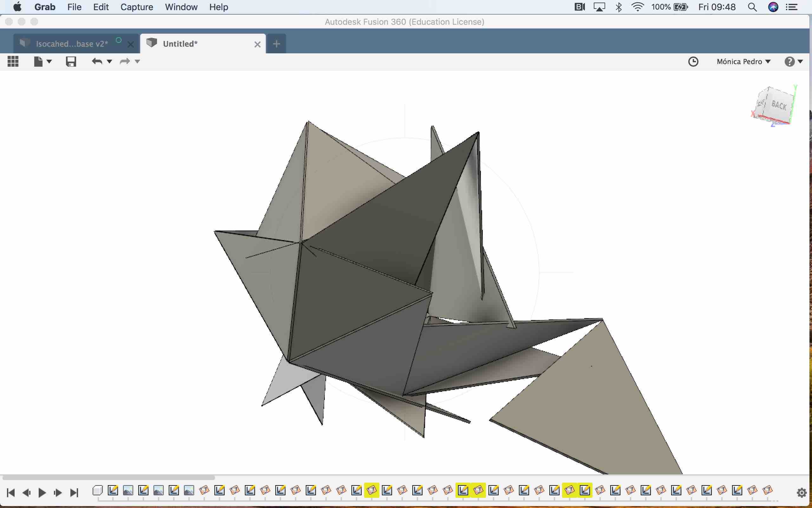
Task: Expand the Help menu dropdown arrow
Action: point(800,62)
